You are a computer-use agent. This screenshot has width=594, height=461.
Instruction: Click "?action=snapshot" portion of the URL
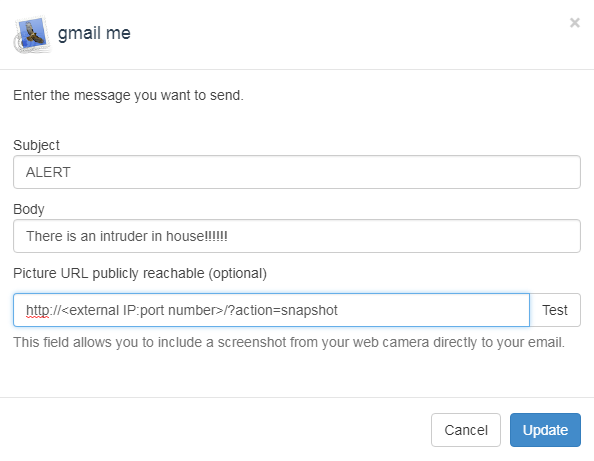pos(283,311)
